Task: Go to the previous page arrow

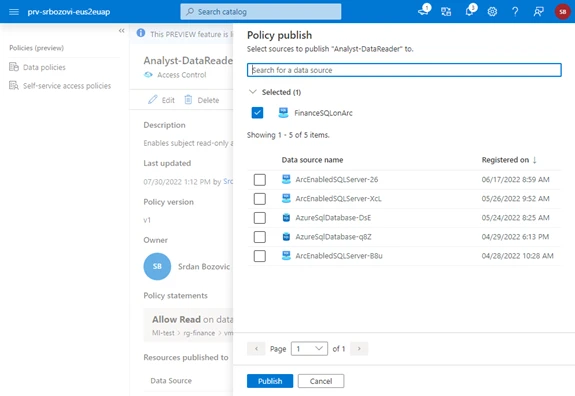Action: pos(256,348)
